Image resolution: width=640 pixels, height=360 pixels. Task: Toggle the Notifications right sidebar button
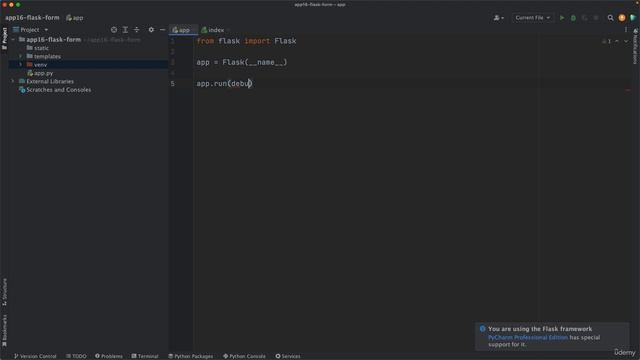pyautogui.click(x=636, y=46)
